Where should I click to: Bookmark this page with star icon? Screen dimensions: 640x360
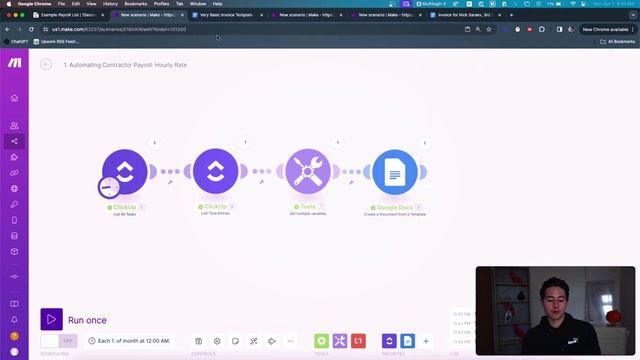pos(489,29)
